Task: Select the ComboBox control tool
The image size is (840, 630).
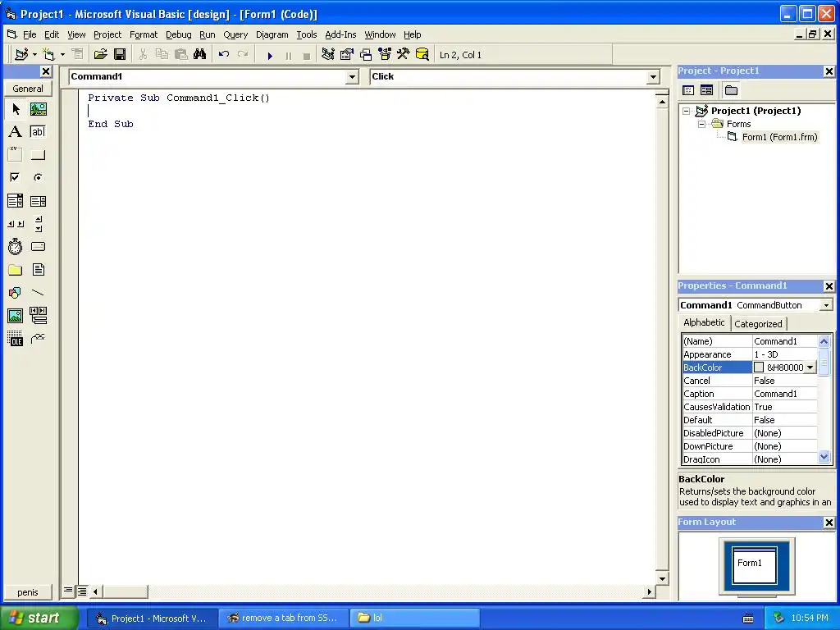Action: pos(16,201)
